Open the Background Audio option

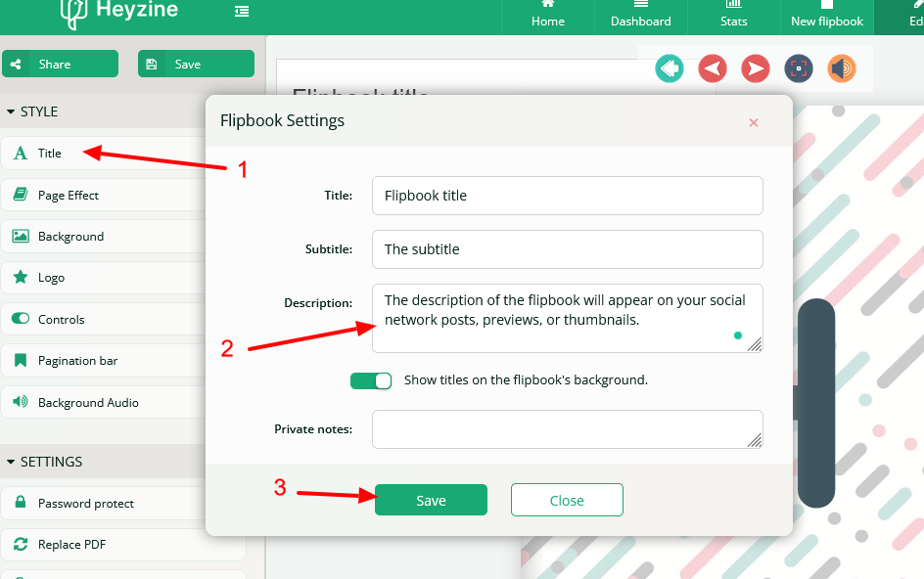point(103,402)
